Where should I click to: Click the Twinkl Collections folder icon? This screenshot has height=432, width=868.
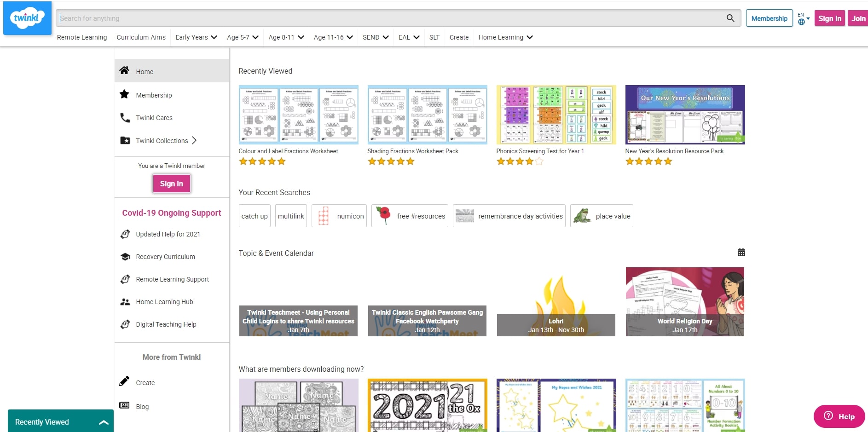125,140
